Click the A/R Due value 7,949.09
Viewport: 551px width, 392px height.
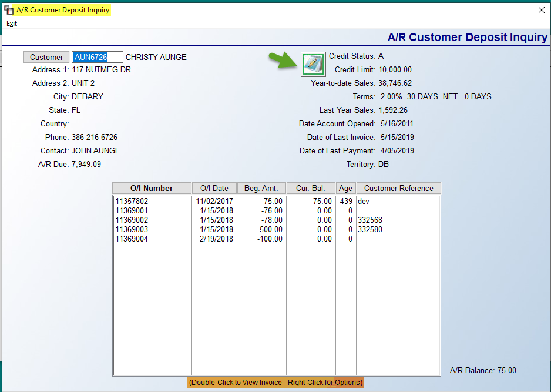coord(86,164)
